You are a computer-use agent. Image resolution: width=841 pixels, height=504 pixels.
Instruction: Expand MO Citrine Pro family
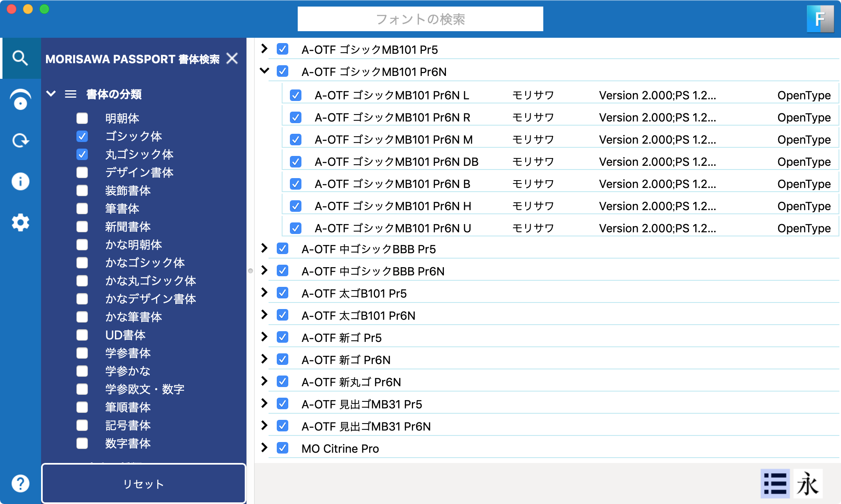click(264, 447)
